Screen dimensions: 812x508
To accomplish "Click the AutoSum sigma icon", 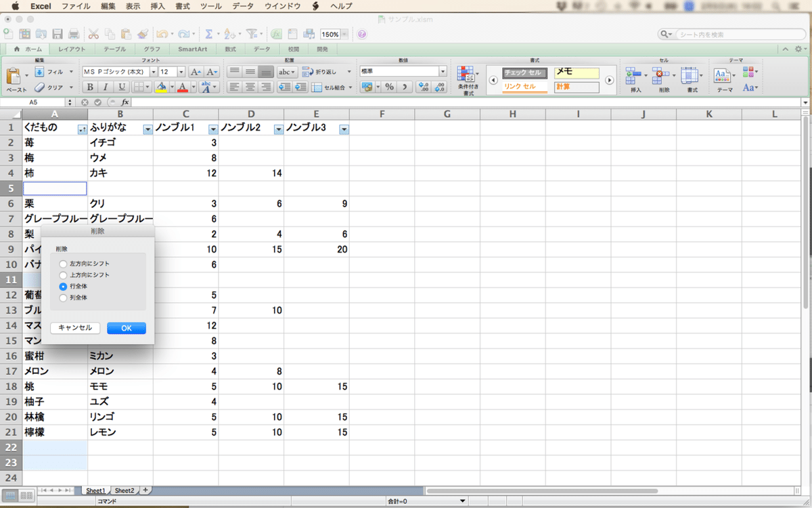I will coord(209,33).
